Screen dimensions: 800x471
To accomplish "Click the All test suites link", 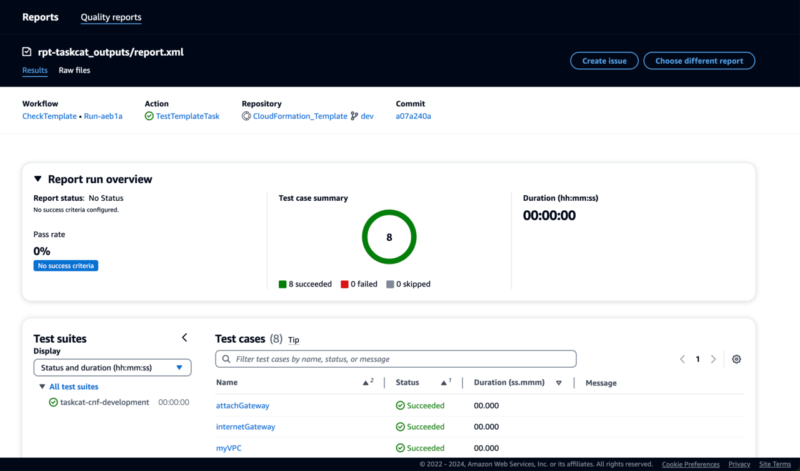I will point(74,387).
